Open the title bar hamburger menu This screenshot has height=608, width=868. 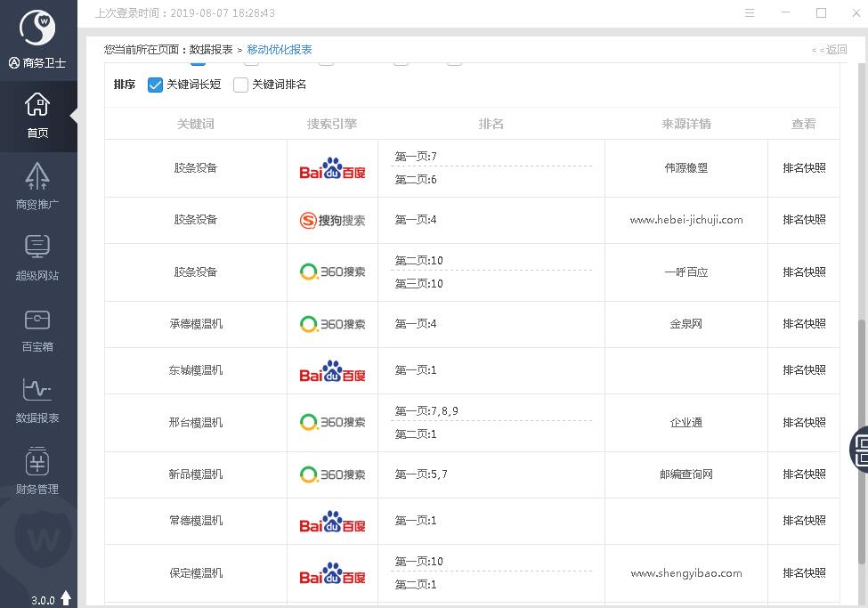coord(750,13)
